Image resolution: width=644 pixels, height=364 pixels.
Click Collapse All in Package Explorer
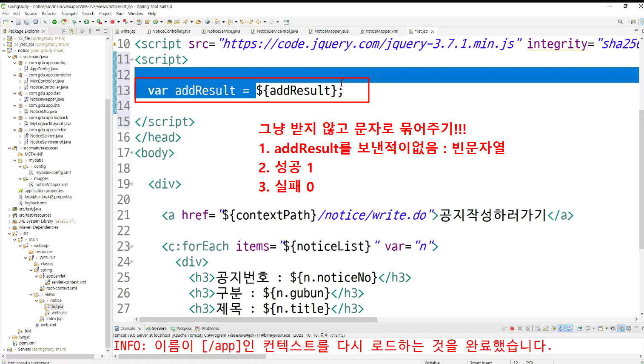coord(64,31)
